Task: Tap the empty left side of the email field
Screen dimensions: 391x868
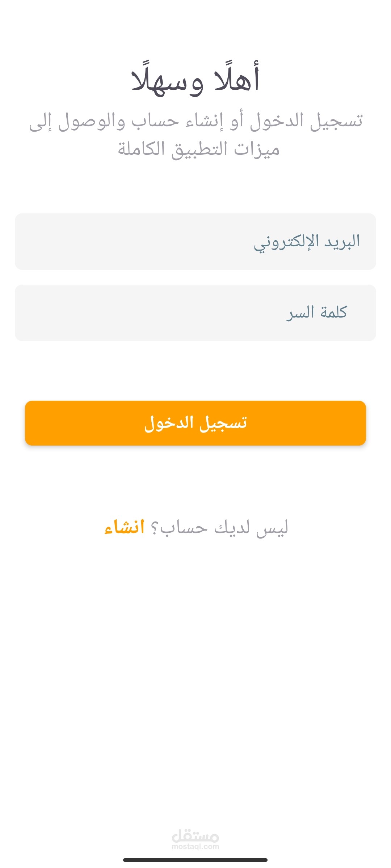Action: (91, 242)
